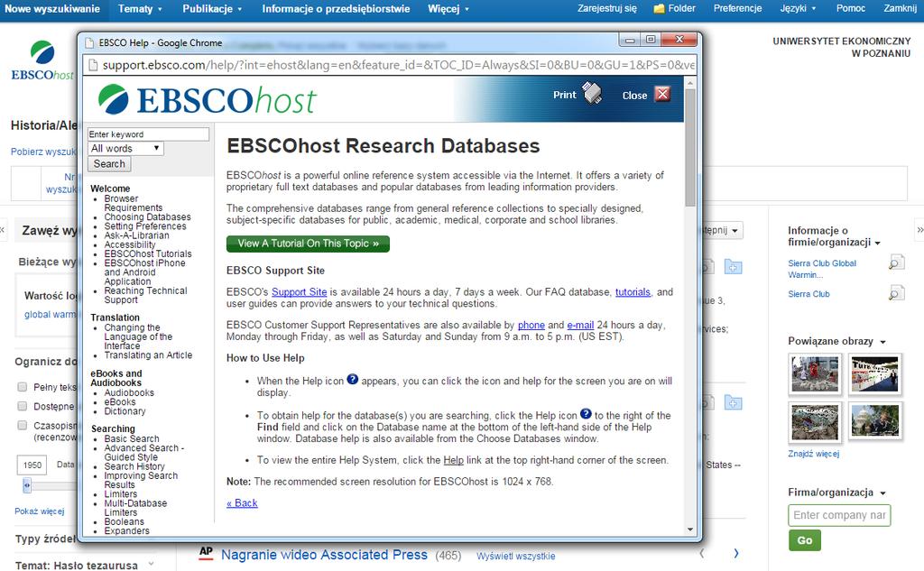Image resolution: width=924 pixels, height=571 pixels.
Task: Click 'Zarejestruj się' in top bar
Action: coord(607,8)
